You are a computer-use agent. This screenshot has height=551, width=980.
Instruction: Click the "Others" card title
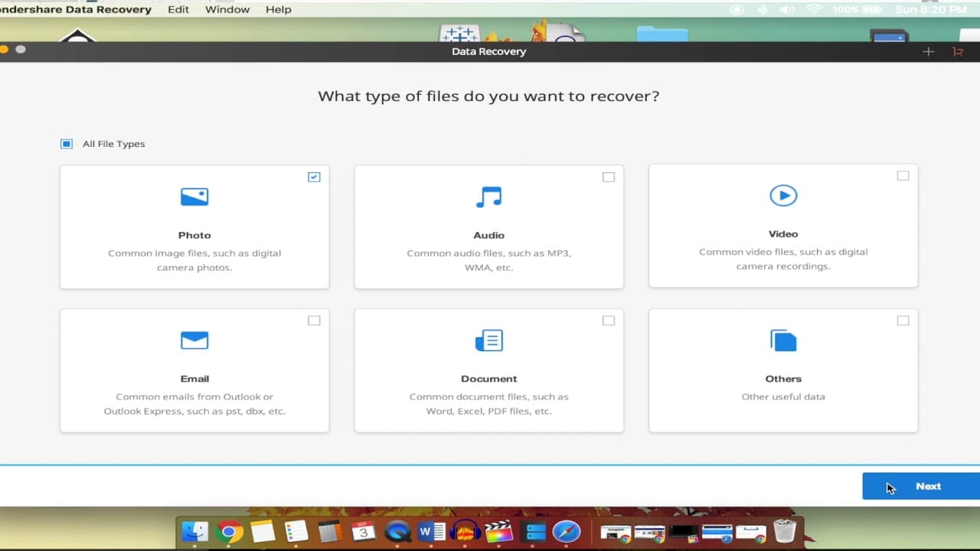(783, 379)
